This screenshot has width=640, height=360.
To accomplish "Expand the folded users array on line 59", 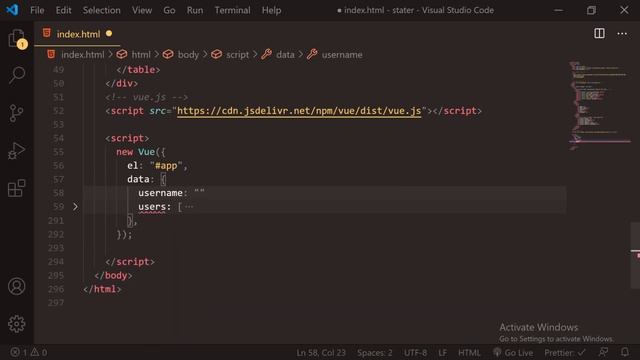I will 75,207.
